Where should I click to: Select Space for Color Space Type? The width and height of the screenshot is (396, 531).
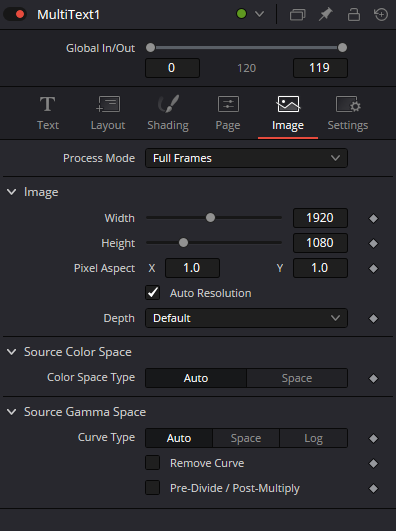(x=297, y=378)
